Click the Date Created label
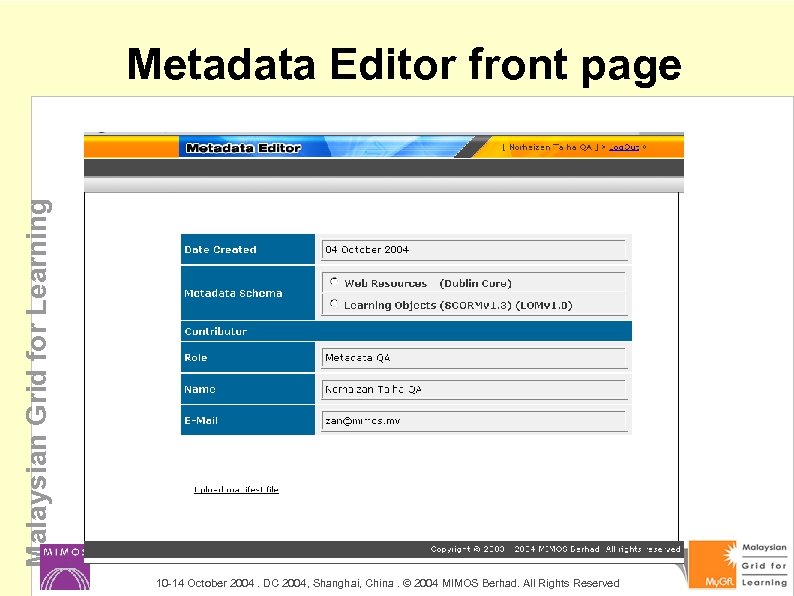 220,250
